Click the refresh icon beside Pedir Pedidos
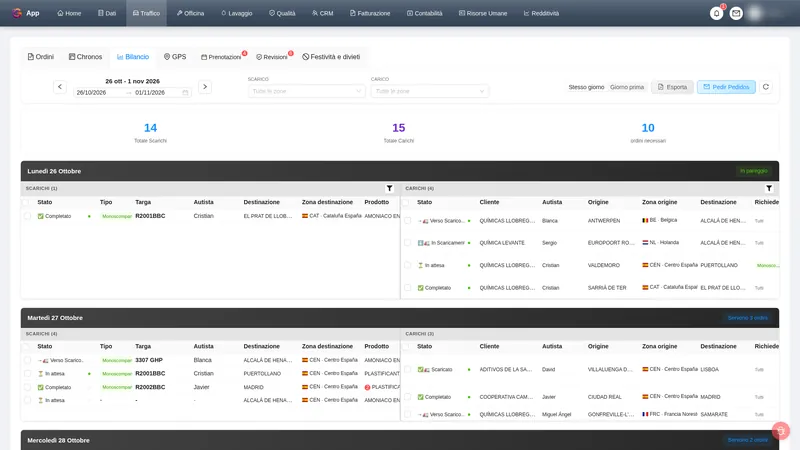Screen dimensions: 800x450 (766, 87)
